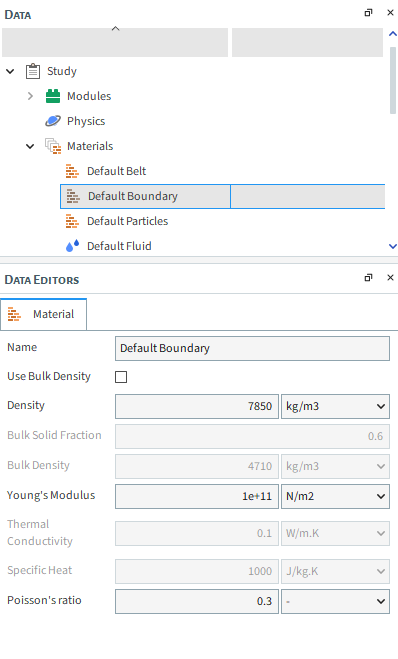Screen dimensions: 398x659
Task: Select the Default Belt tree item
Action: pyautogui.click(x=116, y=171)
